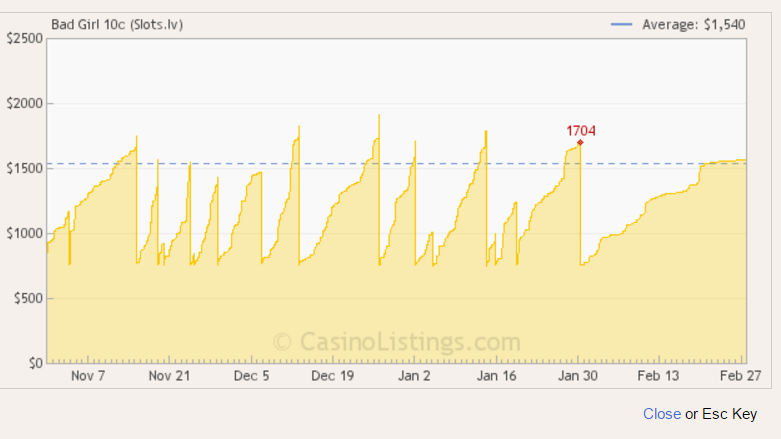Click the 'or Esc Key' text
The image size is (781, 439).
(721, 414)
